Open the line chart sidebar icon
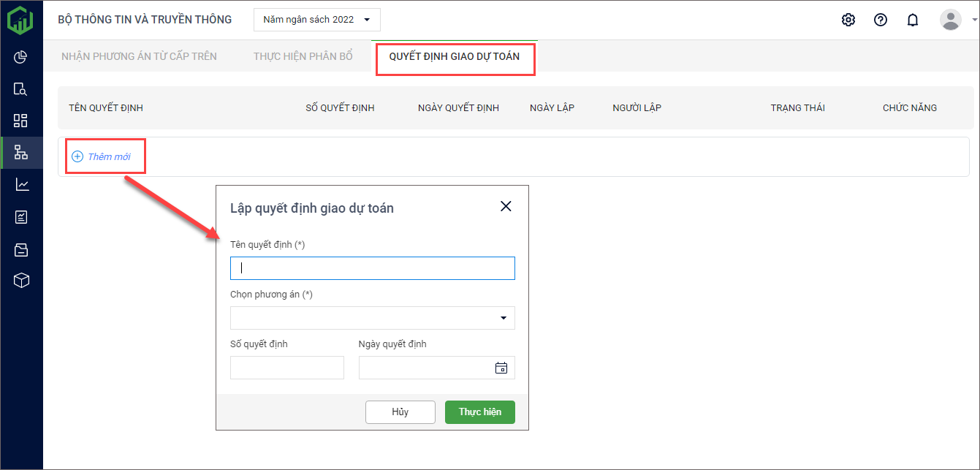 click(x=22, y=185)
